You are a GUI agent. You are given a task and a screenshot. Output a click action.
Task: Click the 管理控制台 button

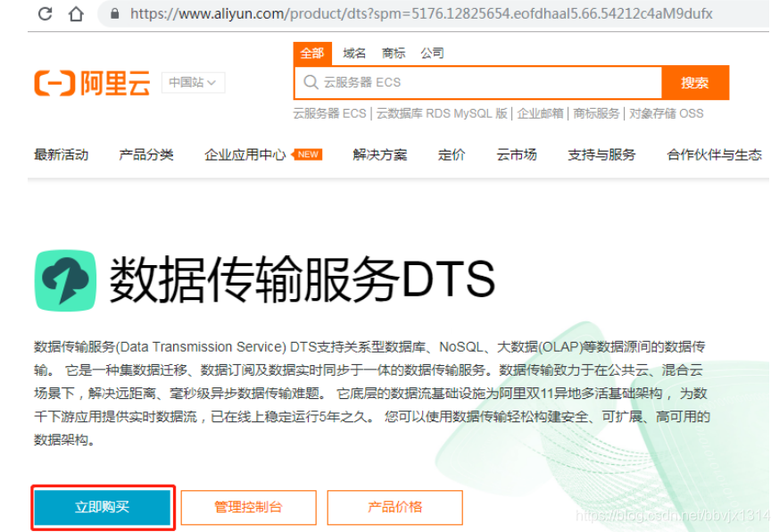click(x=248, y=507)
